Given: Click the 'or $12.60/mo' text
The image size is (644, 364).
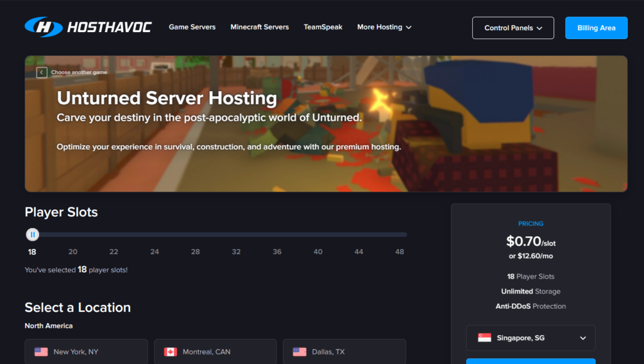Looking at the screenshot, I should point(531,256).
